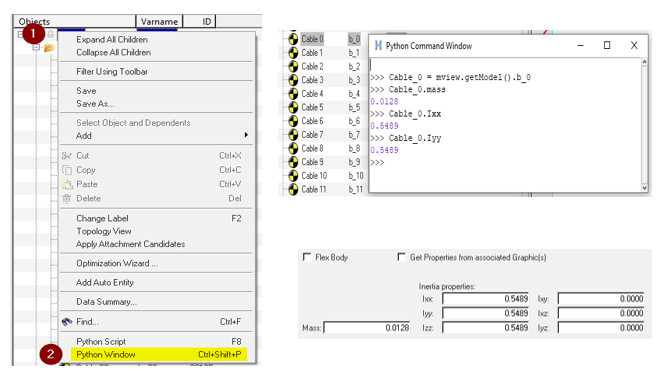Click the 0.0128 output value in Python window
The height and width of the screenshot is (384, 667).
pyautogui.click(x=384, y=102)
